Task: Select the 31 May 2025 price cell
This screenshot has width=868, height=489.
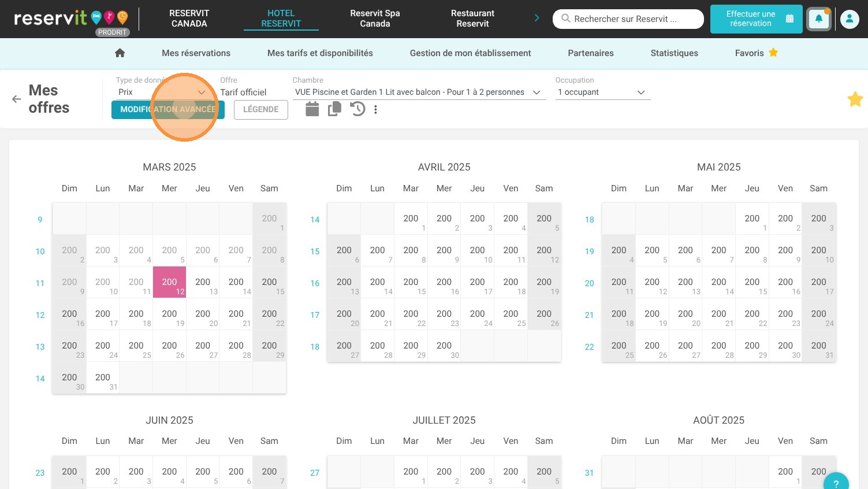Action: pos(818,346)
